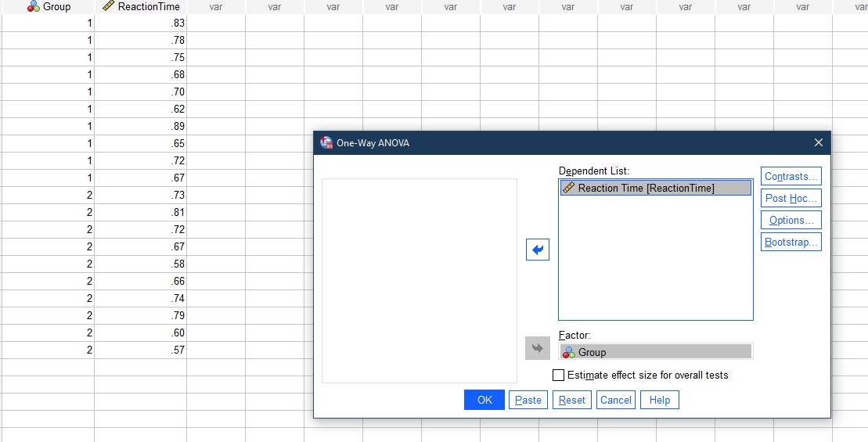Click the grayed Factor arrow button
The height and width of the screenshot is (442, 868).
point(537,348)
